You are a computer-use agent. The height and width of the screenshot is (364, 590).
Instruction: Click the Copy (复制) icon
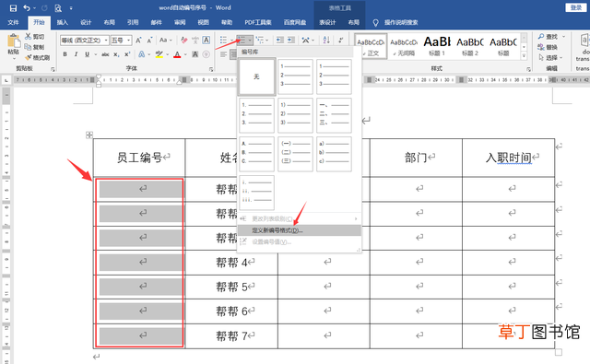tap(29, 47)
